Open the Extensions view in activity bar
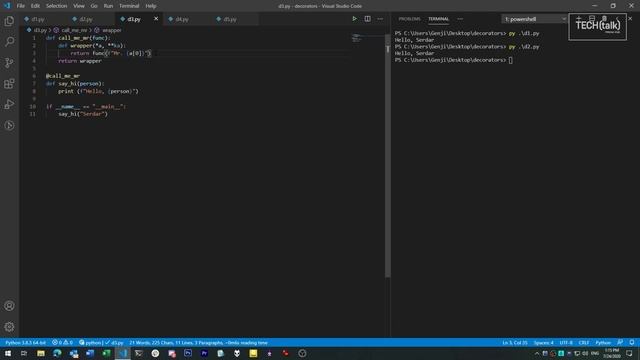The width and height of the screenshot is (640, 360). (x=9, y=84)
